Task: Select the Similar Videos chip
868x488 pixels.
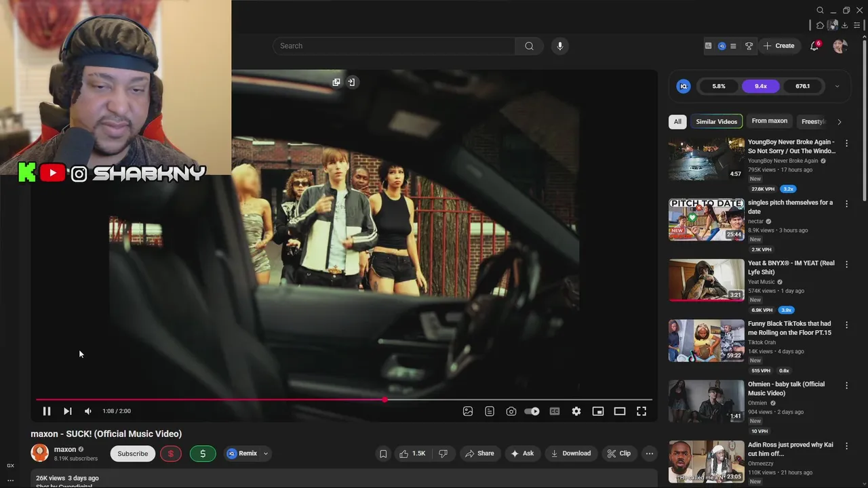Action: coord(716,121)
